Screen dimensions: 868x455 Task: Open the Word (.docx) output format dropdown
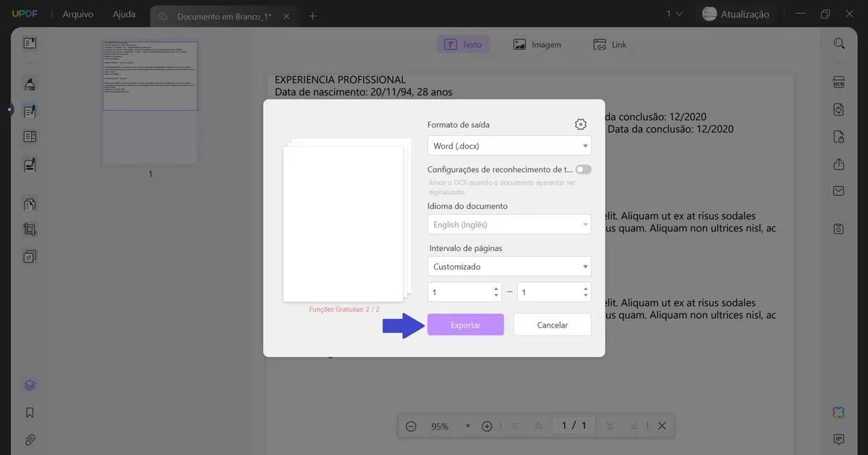[509, 145]
